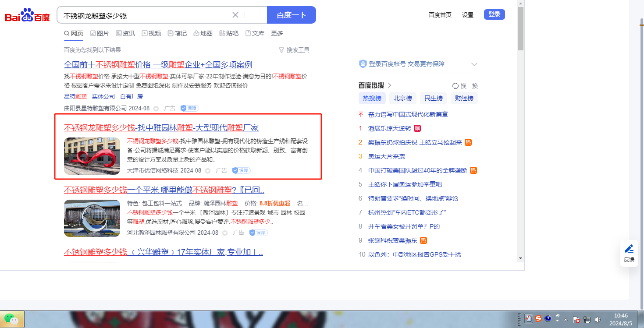Screen dimensions: 644x328
Task: Click the 保障 badge for 天津市优信网络科技
Action: [241, 170]
